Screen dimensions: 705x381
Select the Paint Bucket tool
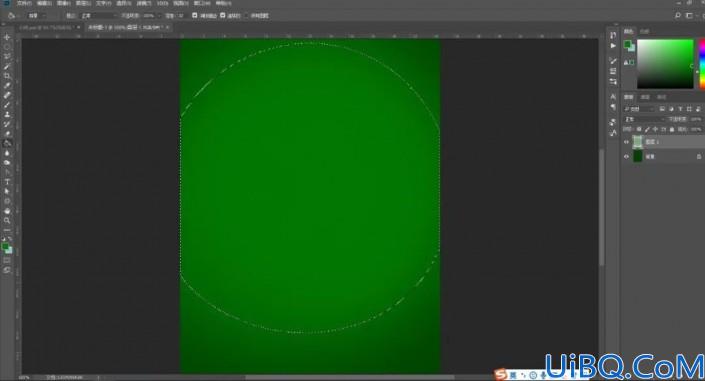click(7, 143)
